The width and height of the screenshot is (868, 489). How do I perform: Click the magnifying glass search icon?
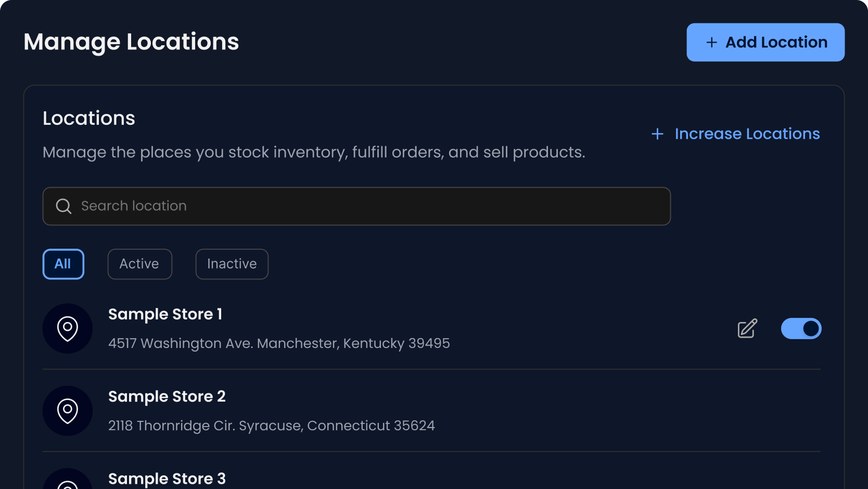click(63, 207)
